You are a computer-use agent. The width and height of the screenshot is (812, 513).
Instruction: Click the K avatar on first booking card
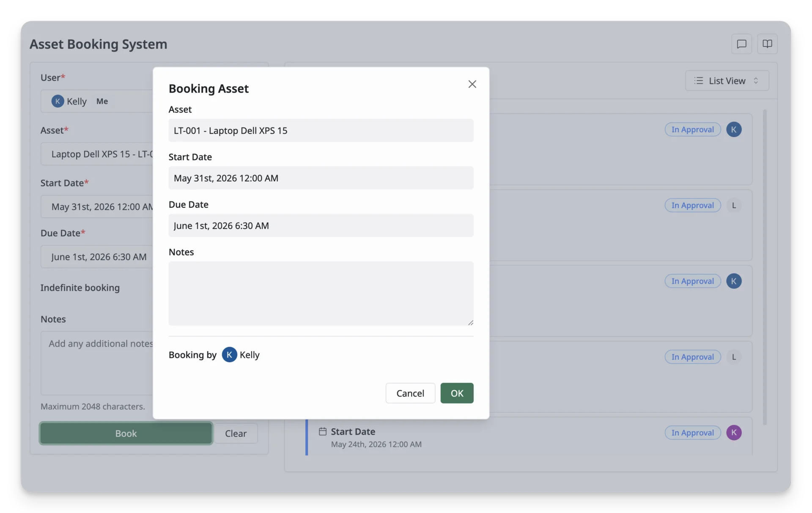[734, 129]
